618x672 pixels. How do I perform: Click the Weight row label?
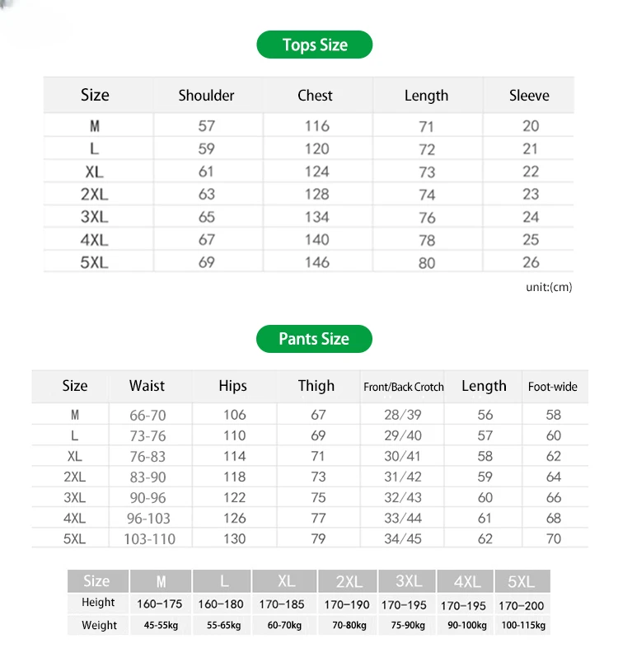pyautogui.click(x=99, y=625)
